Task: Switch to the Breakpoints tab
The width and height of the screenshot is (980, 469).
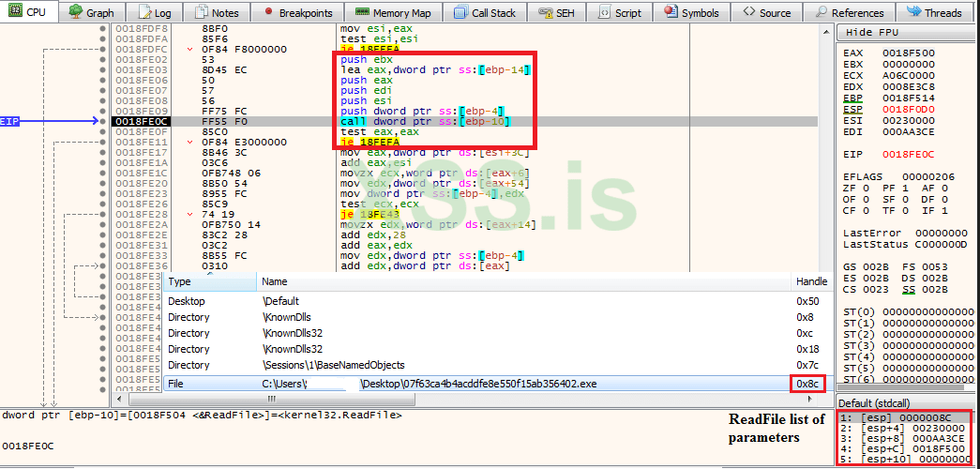Action: coord(295,12)
